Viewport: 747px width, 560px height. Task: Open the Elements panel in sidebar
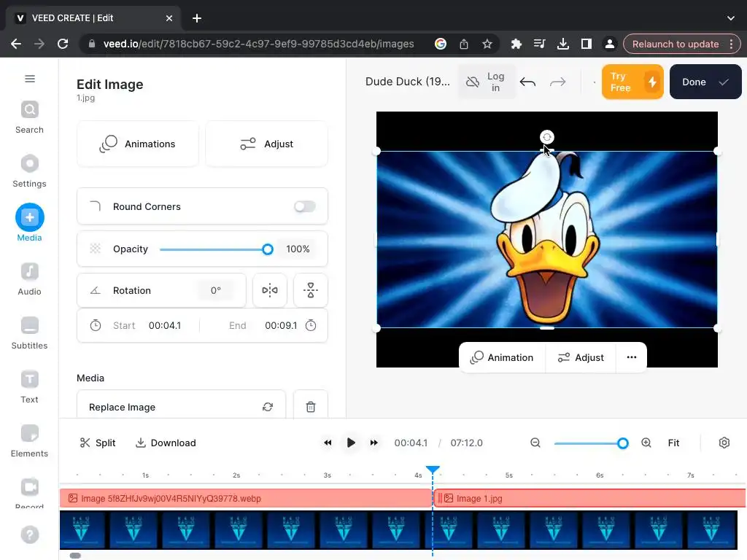29,441
